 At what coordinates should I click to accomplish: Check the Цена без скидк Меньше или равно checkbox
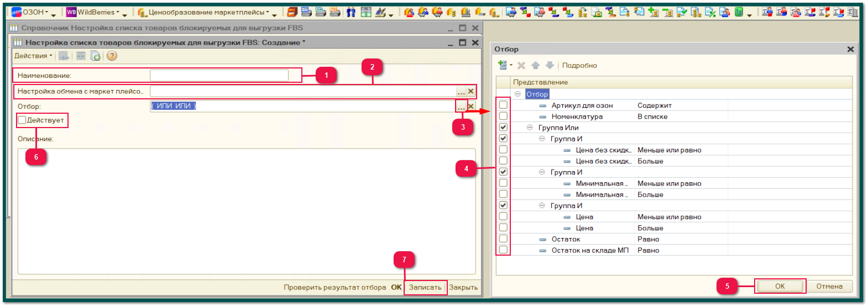coord(503,150)
